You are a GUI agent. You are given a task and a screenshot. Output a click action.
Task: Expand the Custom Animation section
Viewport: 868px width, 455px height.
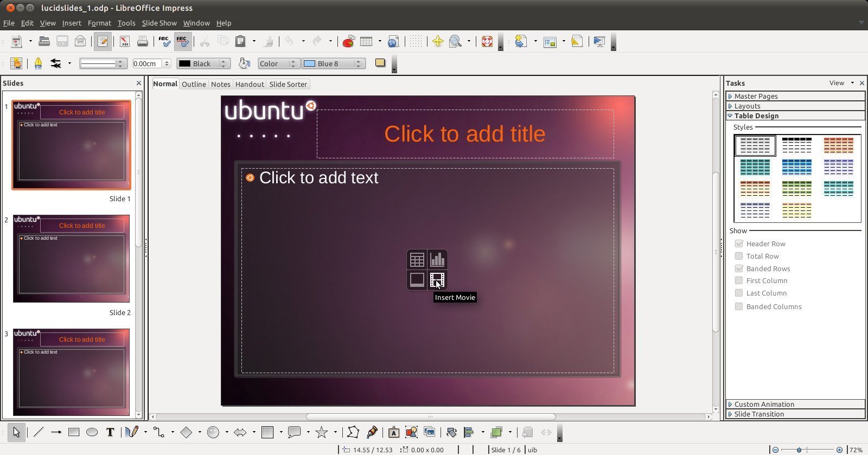(795, 404)
